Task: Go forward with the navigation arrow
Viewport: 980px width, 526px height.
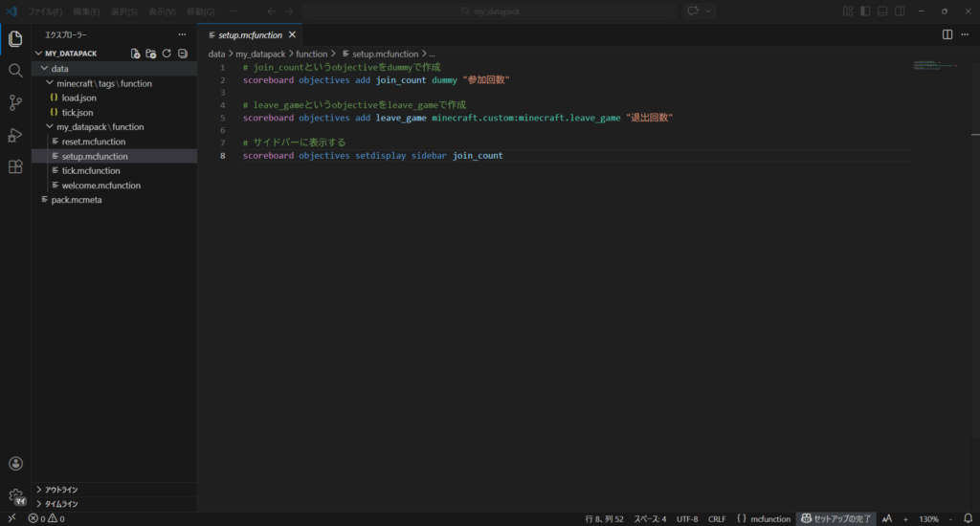Action: (289, 11)
